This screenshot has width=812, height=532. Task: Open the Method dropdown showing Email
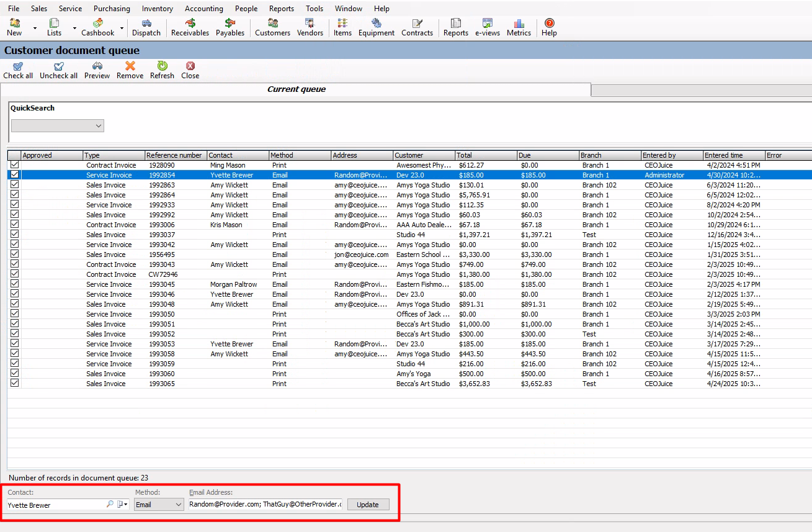pyautogui.click(x=159, y=505)
